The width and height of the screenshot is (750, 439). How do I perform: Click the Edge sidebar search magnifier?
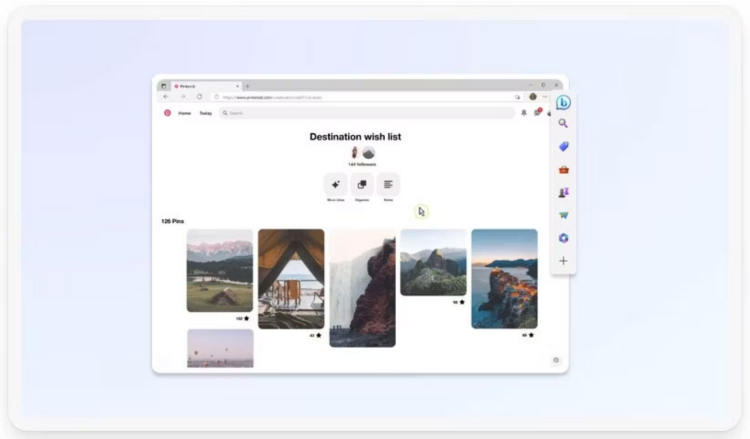[x=563, y=123]
